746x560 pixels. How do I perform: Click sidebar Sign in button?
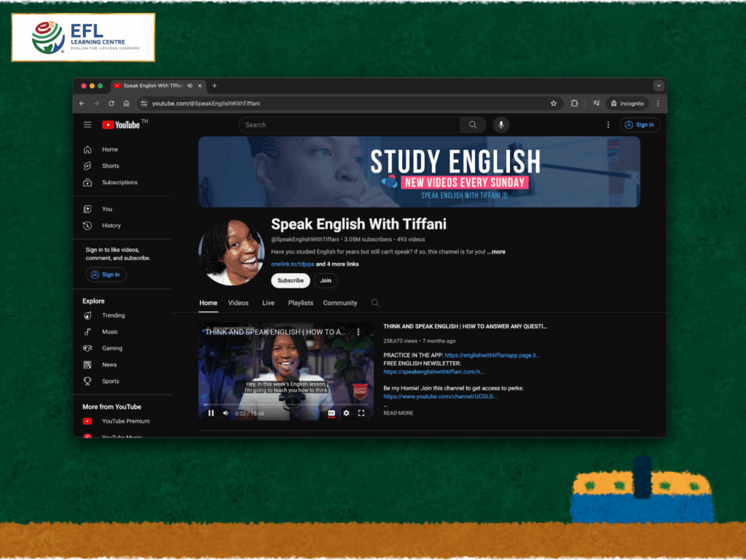click(x=106, y=275)
